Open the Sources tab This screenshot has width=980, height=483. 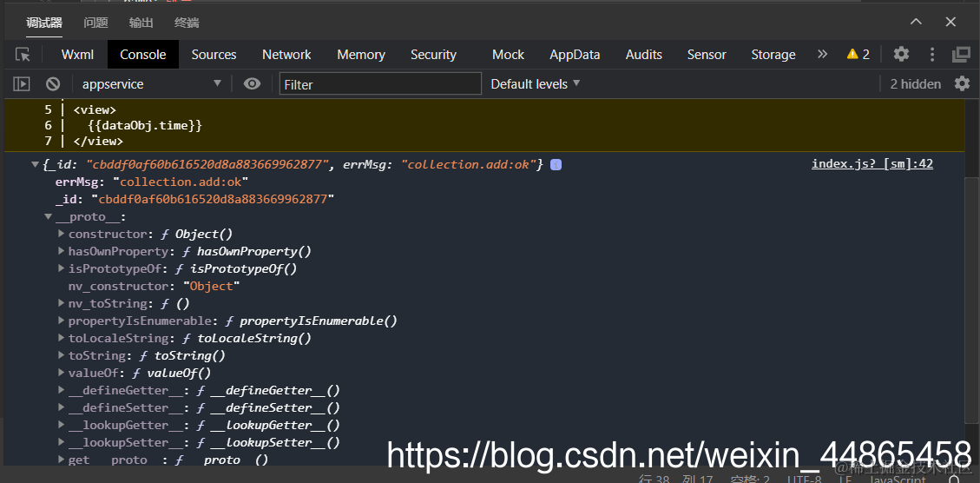[214, 55]
